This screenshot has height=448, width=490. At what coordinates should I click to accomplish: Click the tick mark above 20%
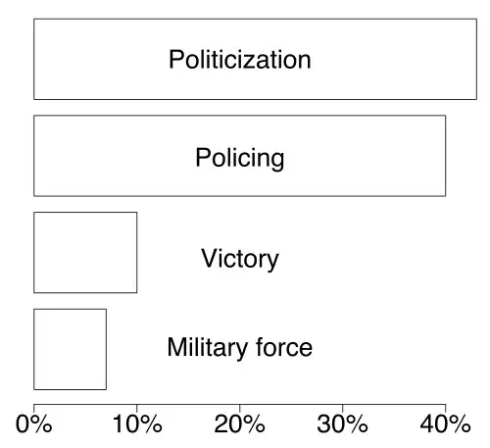coord(239,408)
